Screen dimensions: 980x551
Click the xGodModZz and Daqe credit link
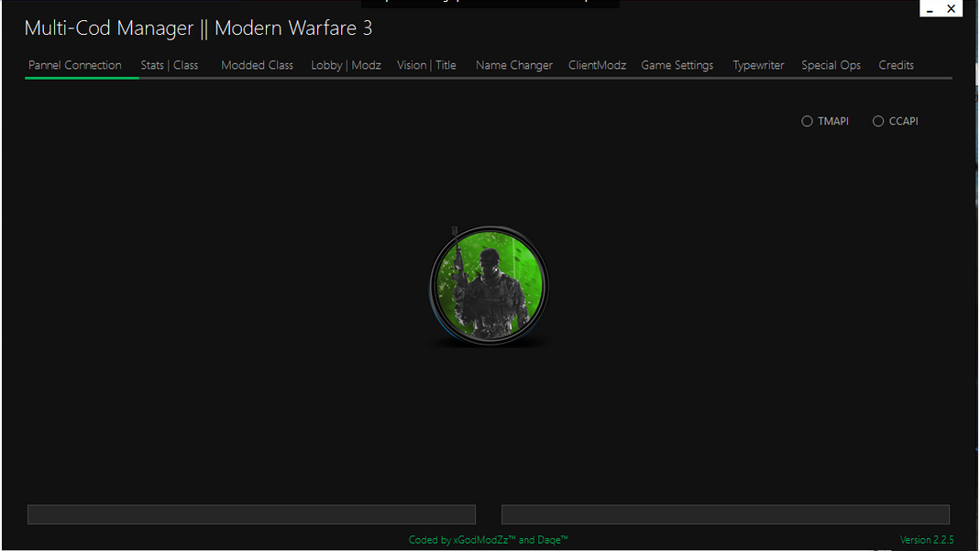click(488, 539)
